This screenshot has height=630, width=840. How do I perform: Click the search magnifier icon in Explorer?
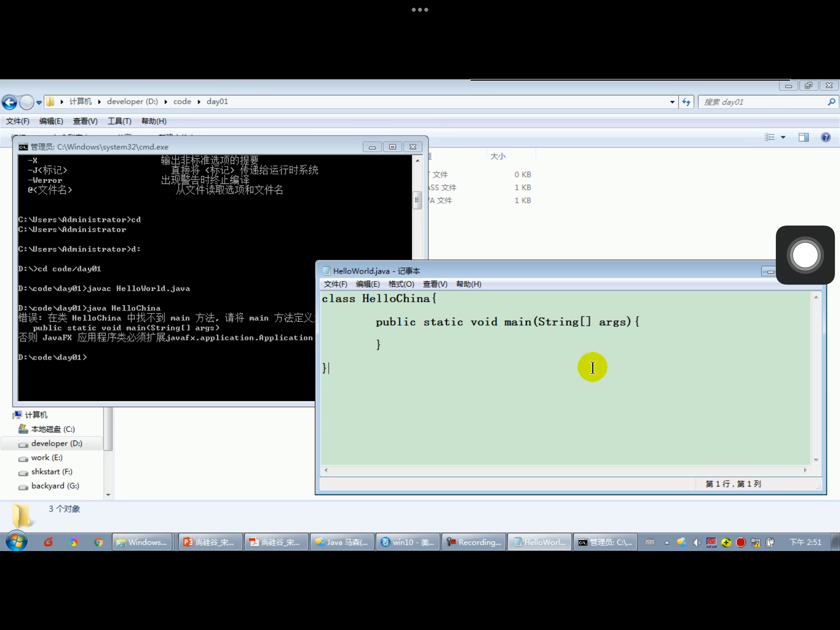(x=831, y=102)
